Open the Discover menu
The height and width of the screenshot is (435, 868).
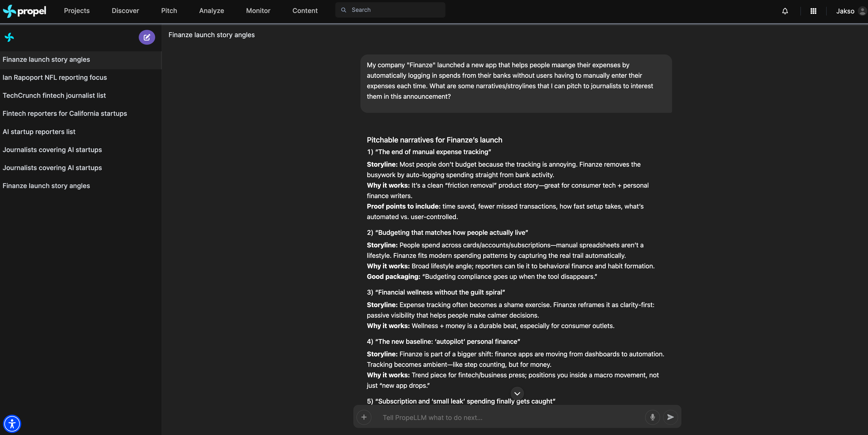(x=125, y=11)
